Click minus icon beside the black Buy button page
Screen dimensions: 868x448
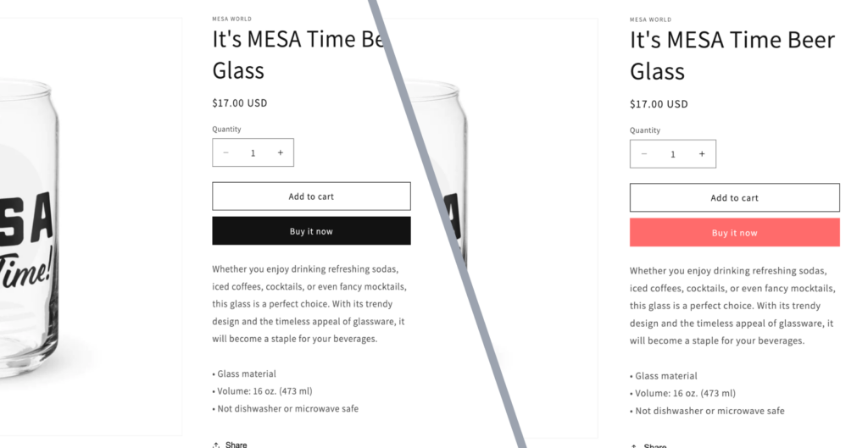click(x=226, y=153)
